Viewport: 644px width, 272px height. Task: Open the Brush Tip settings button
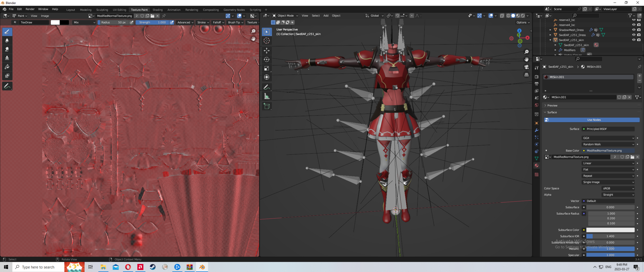tap(235, 22)
